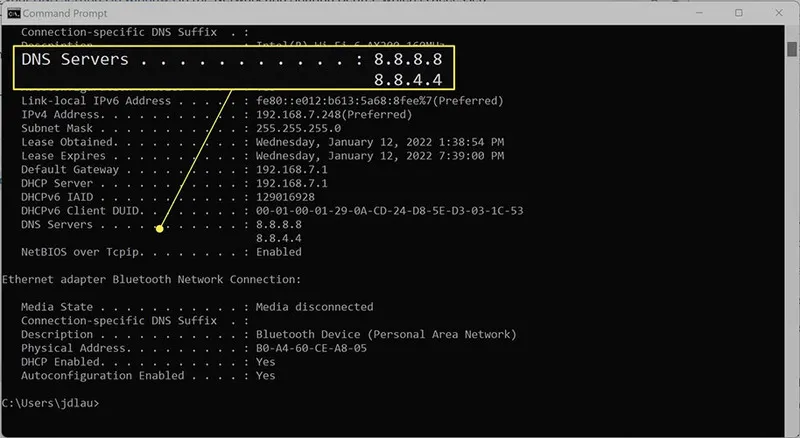Click the Ethernet adapter Bluetooth Network Connection heading

151,279
